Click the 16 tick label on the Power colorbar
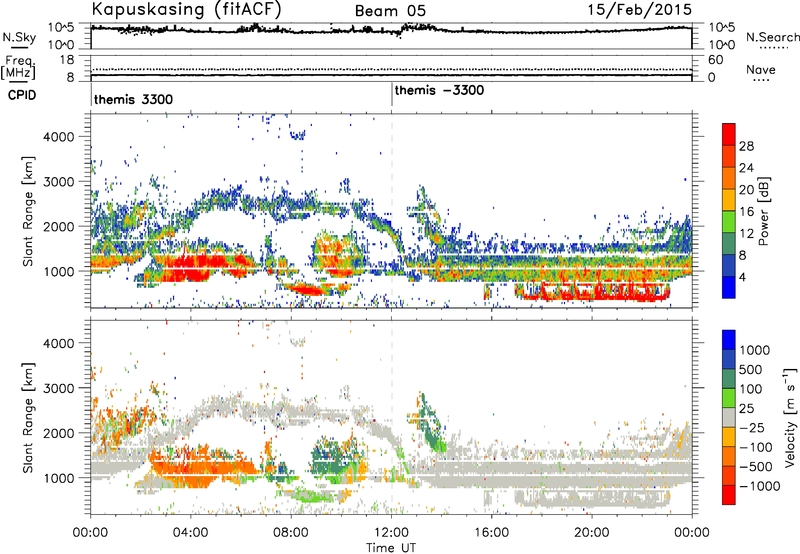The height and width of the screenshot is (554, 800). point(746,212)
